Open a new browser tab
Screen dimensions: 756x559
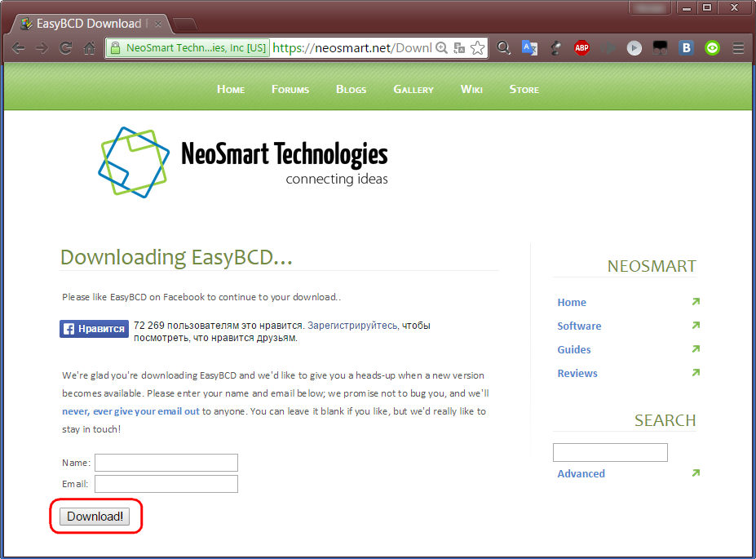(x=184, y=24)
